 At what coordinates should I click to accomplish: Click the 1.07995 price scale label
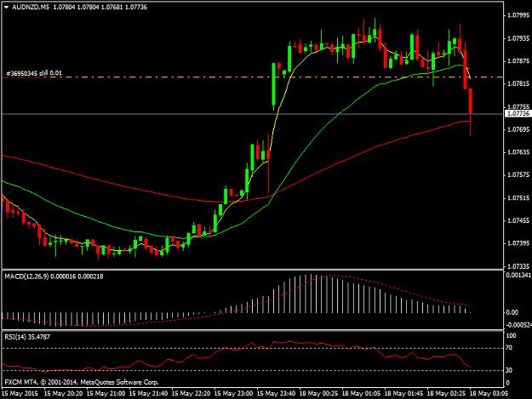[518, 15]
